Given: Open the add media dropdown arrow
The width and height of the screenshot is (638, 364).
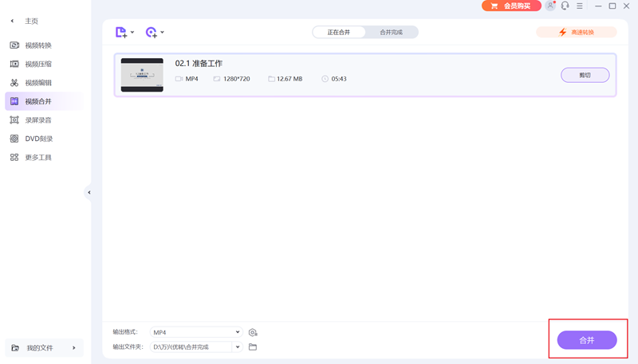Looking at the screenshot, I should coord(163,32).
